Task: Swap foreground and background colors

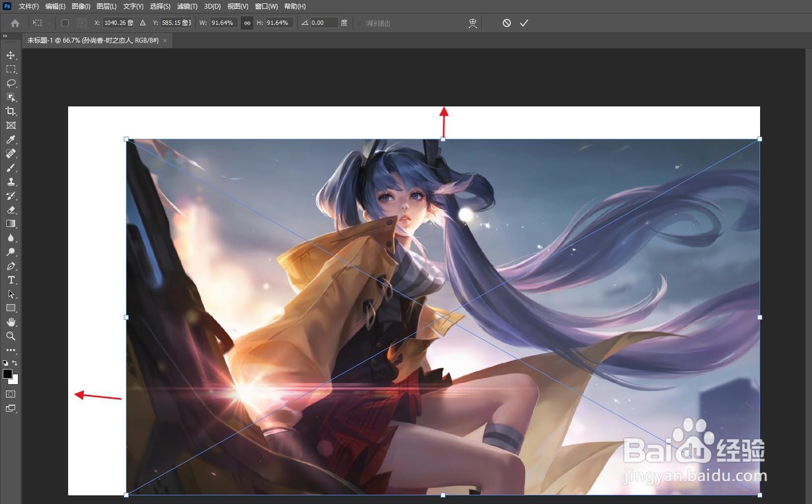Action: pos(15,363)
